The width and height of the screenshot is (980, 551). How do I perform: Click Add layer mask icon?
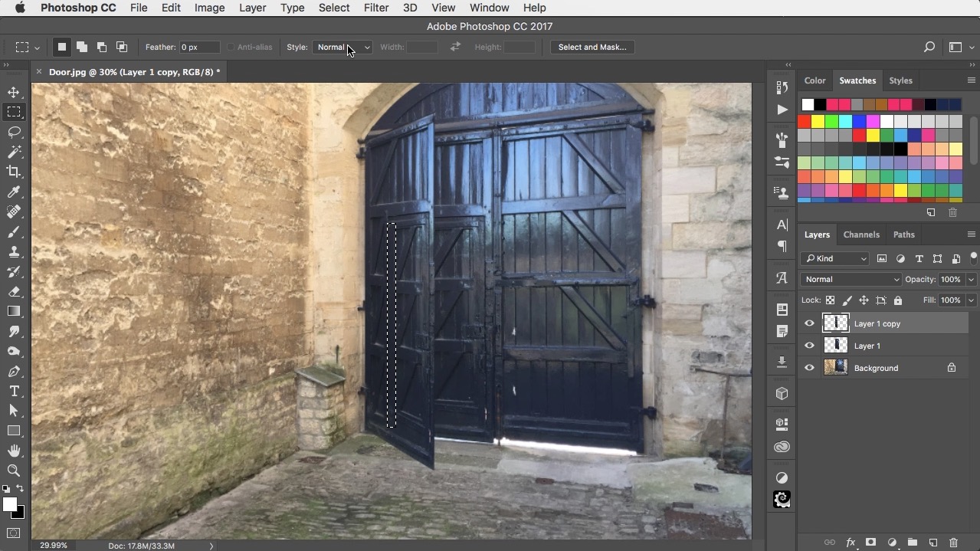[871, 543]
